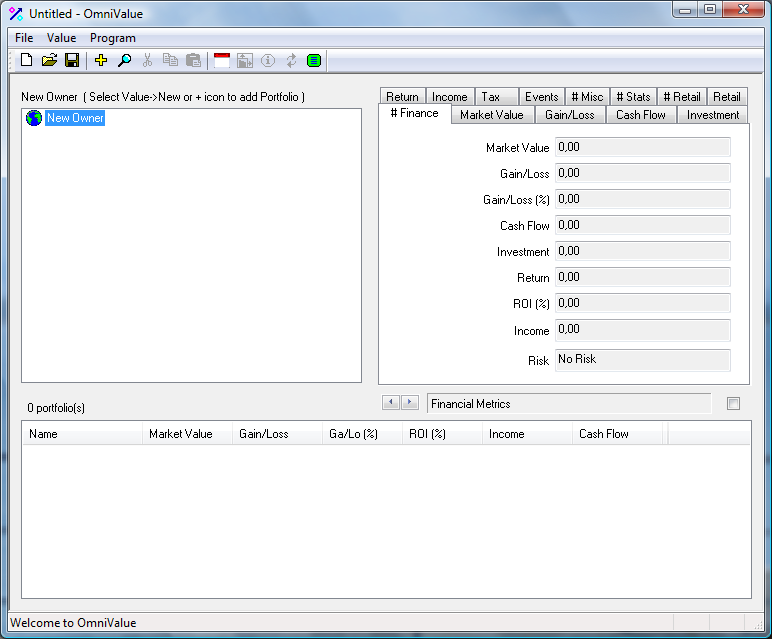Click the Copy toolbar icon

click(170, 61)
